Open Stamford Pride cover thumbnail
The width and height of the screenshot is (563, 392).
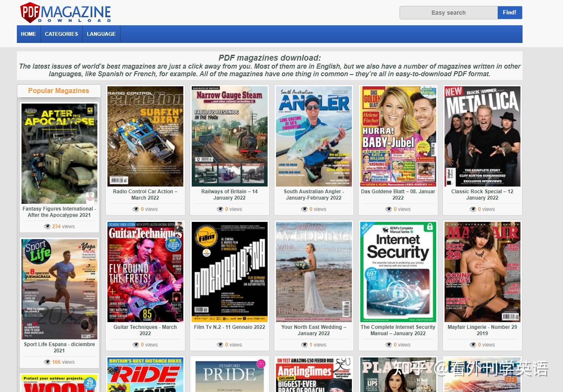(x=230, y=375)
